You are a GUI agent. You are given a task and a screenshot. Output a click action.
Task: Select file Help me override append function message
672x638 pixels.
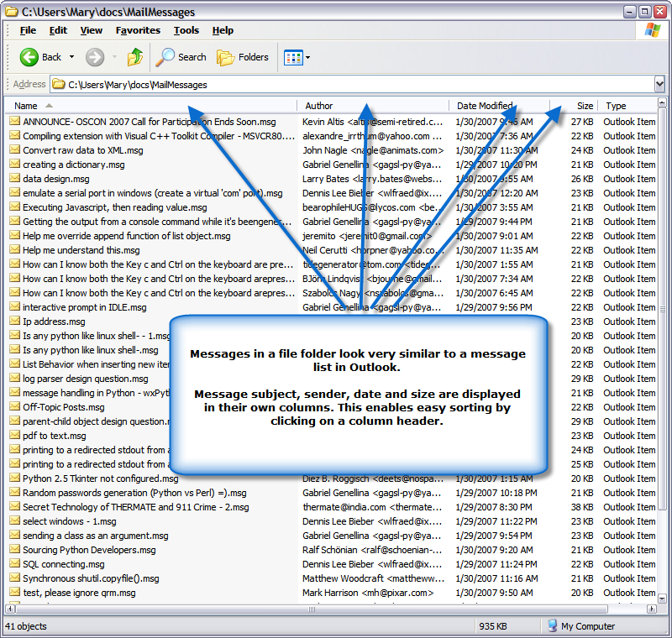click(127, 236)
